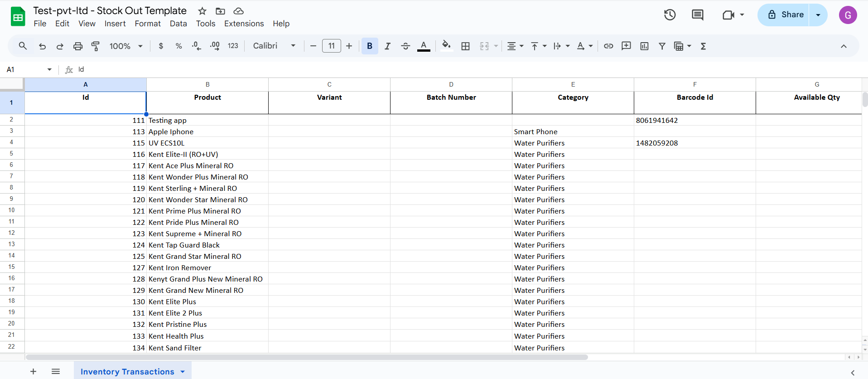Open the View menu

click(x=87, y=24)
